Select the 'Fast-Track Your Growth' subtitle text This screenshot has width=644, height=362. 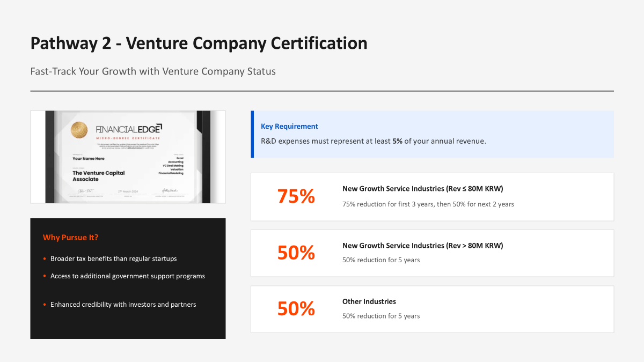[153, 71]
